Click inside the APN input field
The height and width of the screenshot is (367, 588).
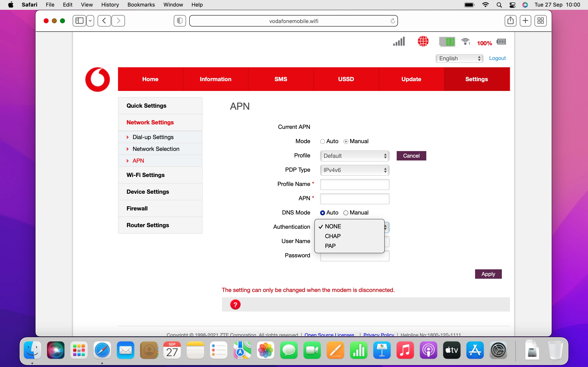coord(354,199)
